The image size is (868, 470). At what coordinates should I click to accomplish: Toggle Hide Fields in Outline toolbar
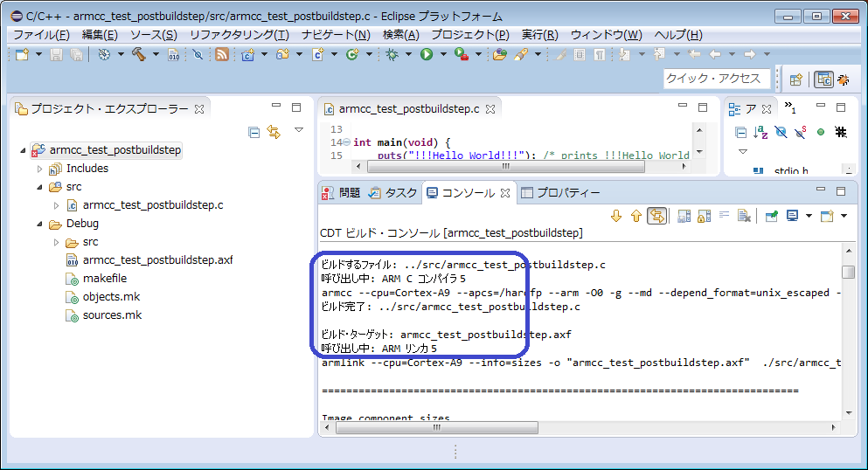[781, 132]
